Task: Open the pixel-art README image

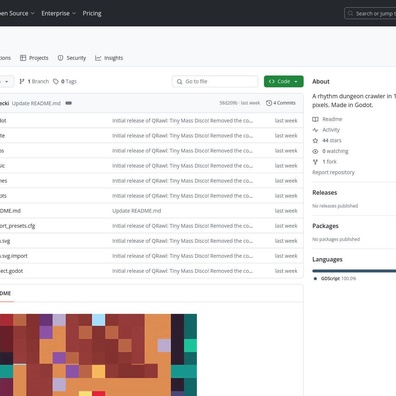Action: pos(98,355)
